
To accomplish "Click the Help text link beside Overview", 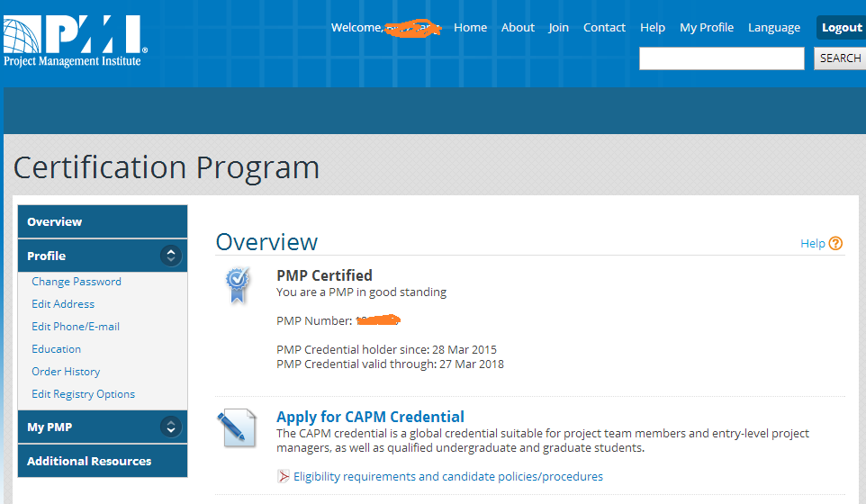I will coord(812,243).
